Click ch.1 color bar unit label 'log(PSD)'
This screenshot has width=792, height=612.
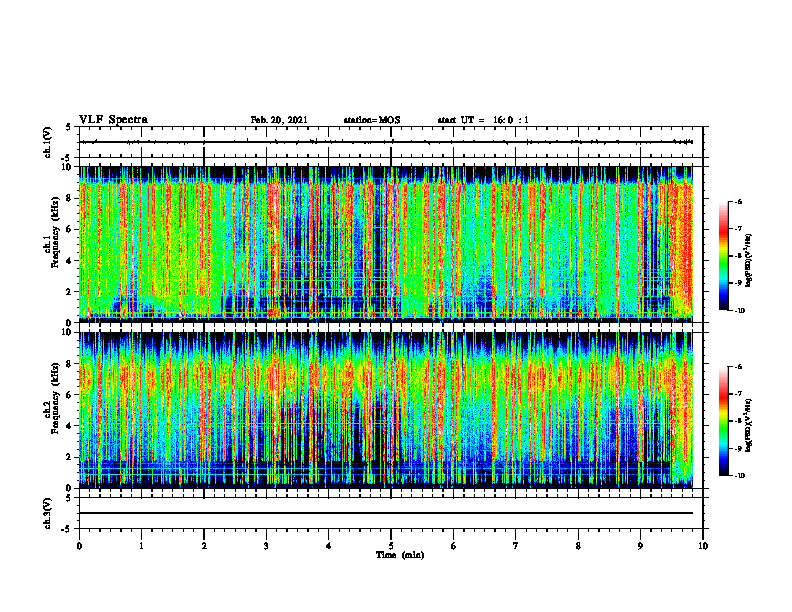(x=749, y=261)
